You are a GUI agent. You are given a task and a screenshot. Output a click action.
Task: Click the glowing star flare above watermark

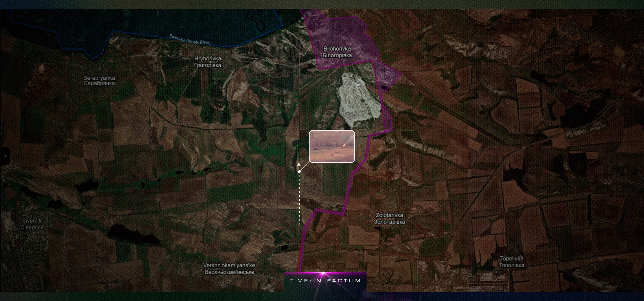[x=323, y=273]
